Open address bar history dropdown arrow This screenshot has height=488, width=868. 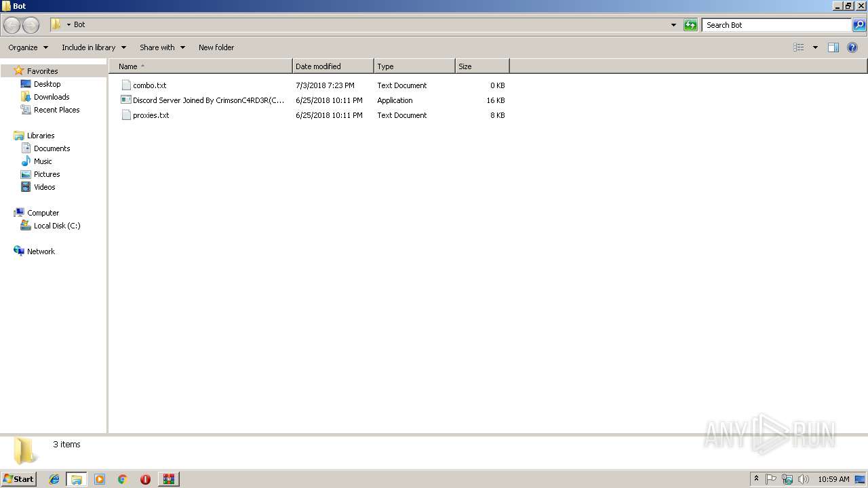pyautogui.click(x=673, y=25)
